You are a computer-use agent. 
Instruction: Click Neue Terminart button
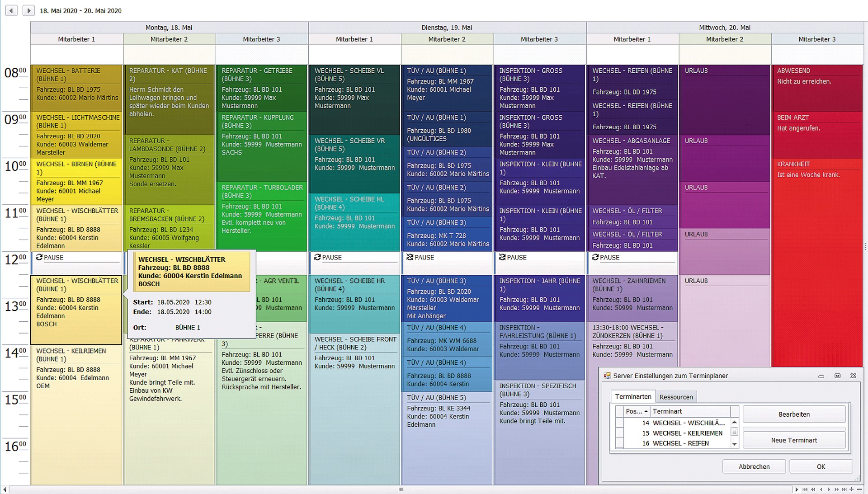(x=794, y=440)
